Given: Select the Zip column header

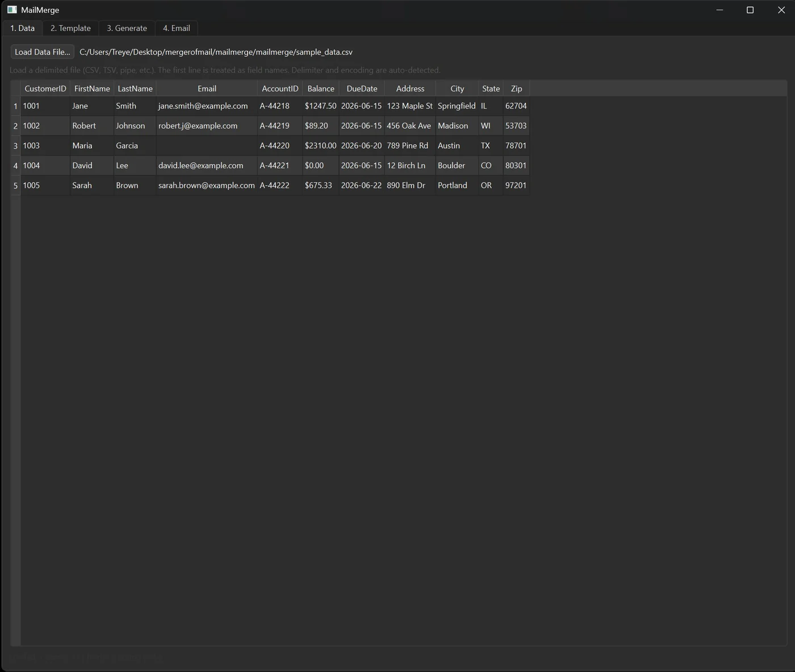Looking at the screenshot, I should click(x=516, y=89).
